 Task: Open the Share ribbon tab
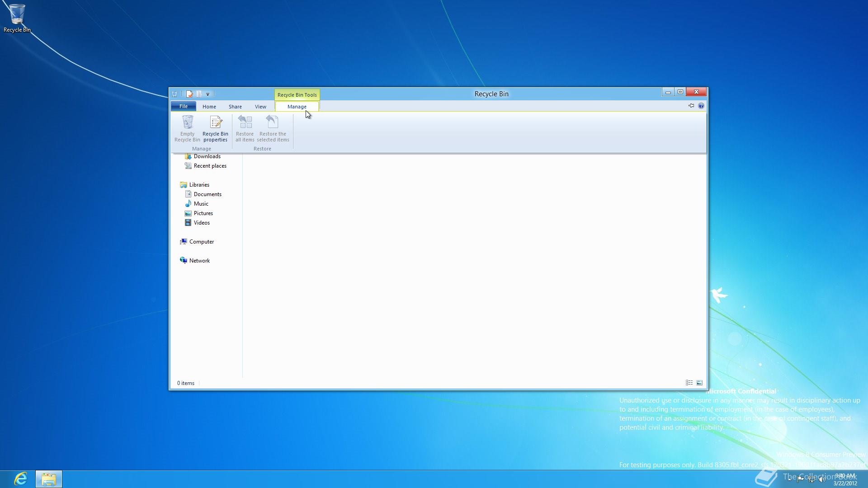(235, 106)
